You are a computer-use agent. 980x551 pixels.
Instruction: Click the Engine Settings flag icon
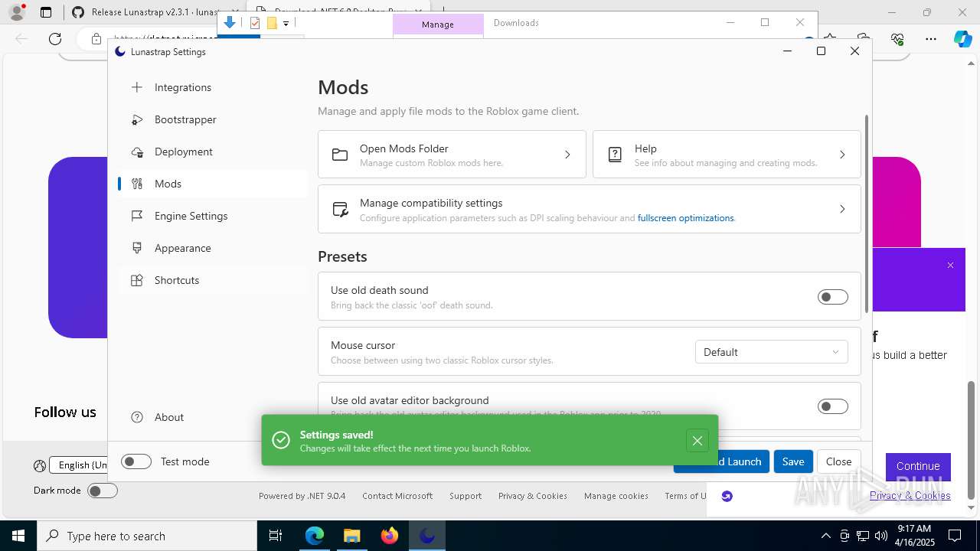tap(137, 216)
